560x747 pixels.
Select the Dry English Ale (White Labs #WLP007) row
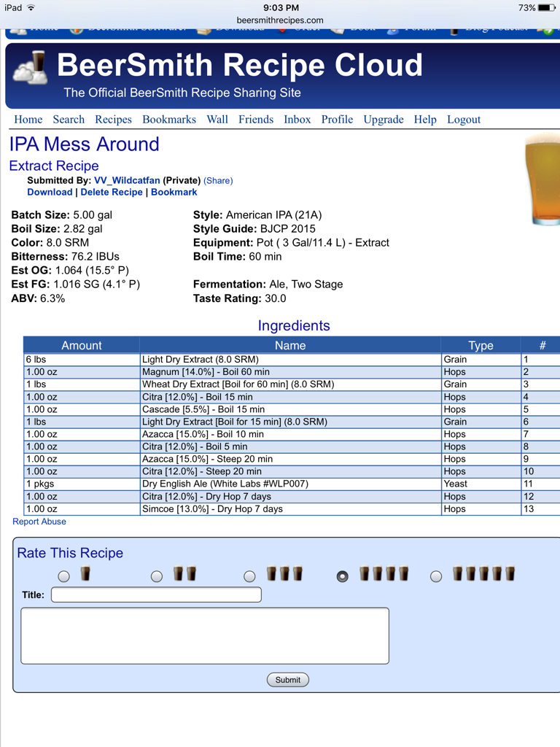coord(292,484)
